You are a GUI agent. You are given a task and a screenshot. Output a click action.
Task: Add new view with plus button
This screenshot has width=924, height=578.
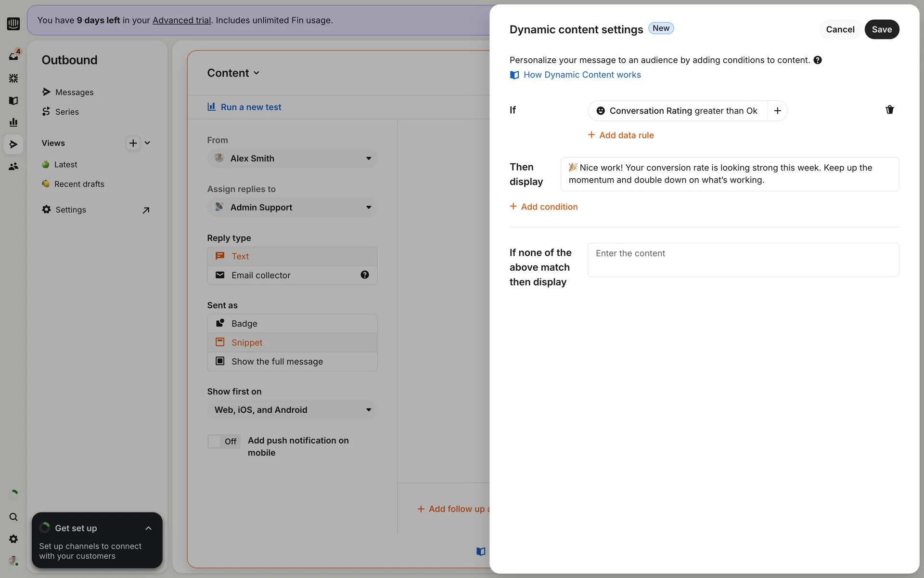coord(133,143)
